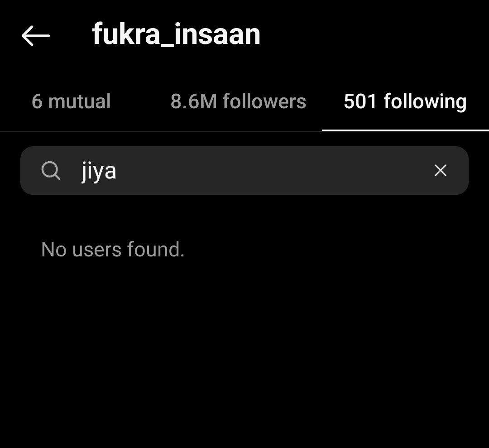The width and height of the screenshot is (489, 448).
Task: Clear the search with the X icon
Action: pos(441,170)
